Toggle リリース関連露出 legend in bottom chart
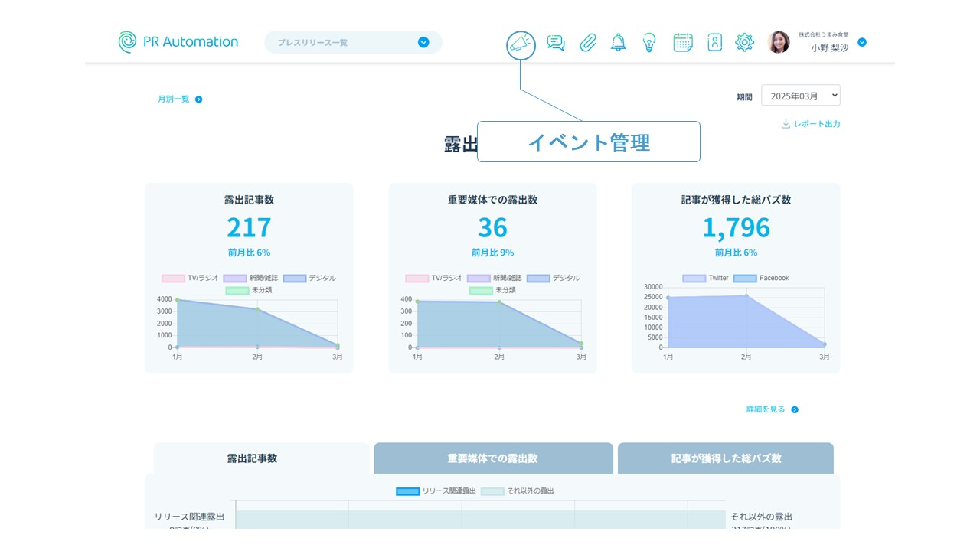Image resolution: width=980 pixels, height=551 pixels. (x=436, y=491)
